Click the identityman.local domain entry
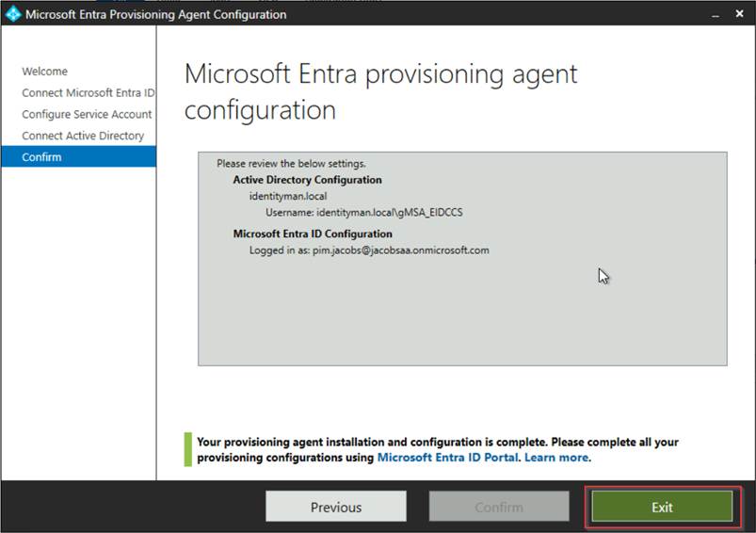 pyautogui.click(x=289, y=196)
